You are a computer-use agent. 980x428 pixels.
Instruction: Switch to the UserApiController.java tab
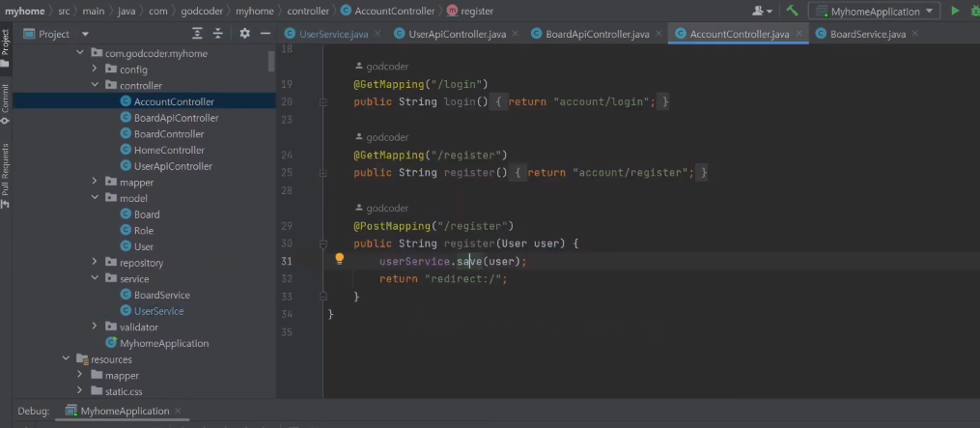coord(457,35)
